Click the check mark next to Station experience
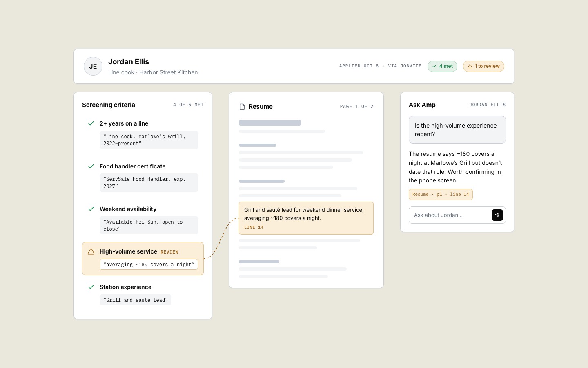This screenshot has height=368, width=588. click(x=91, y=287)
